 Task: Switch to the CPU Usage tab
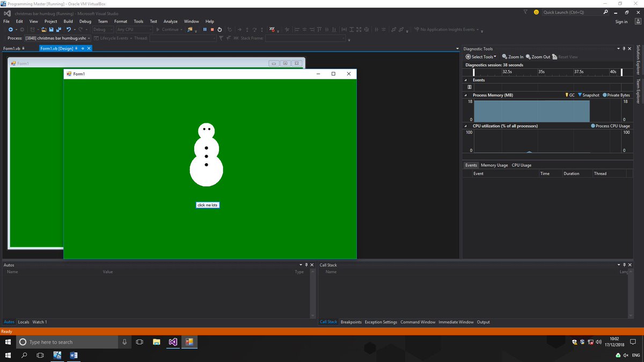[x=522, y=165]
